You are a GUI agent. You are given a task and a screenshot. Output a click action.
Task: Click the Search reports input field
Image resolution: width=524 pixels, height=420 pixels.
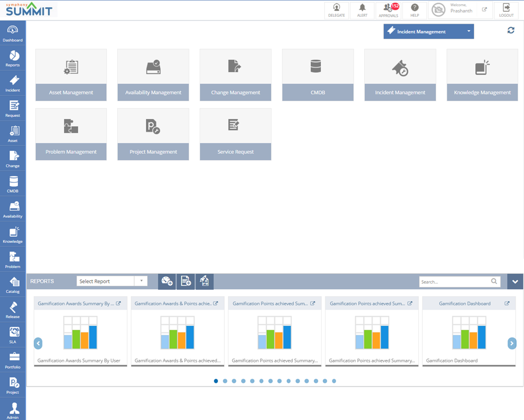point(460,281)
